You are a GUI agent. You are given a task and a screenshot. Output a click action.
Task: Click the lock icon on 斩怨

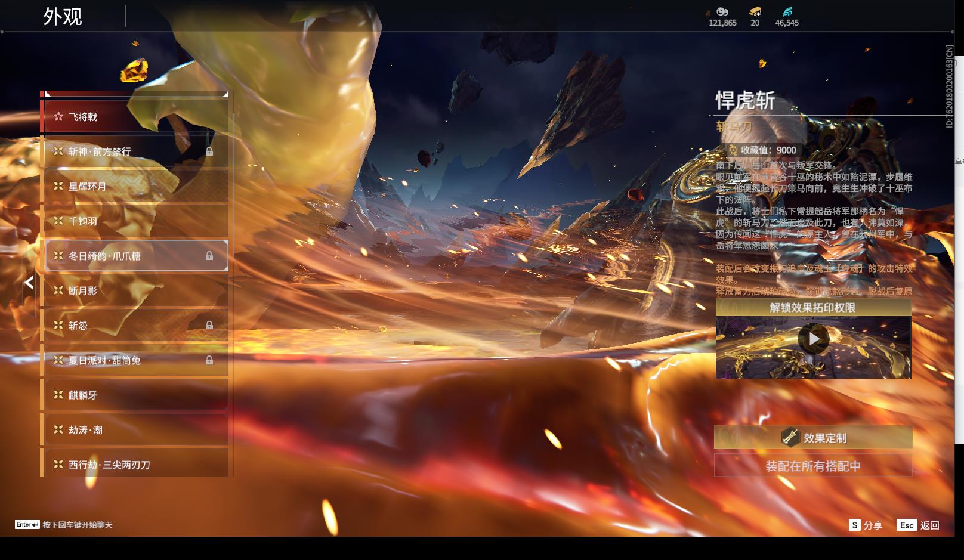[209, 326]
